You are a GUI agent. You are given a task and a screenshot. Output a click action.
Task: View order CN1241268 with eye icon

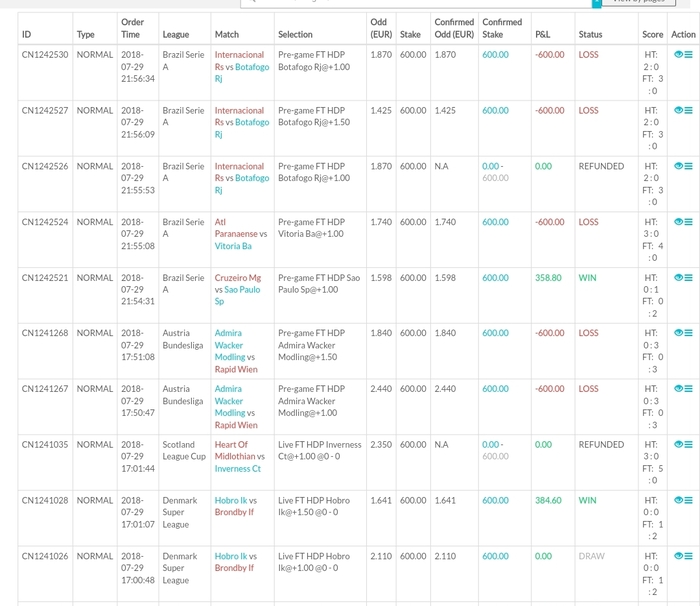coord(679,333)
